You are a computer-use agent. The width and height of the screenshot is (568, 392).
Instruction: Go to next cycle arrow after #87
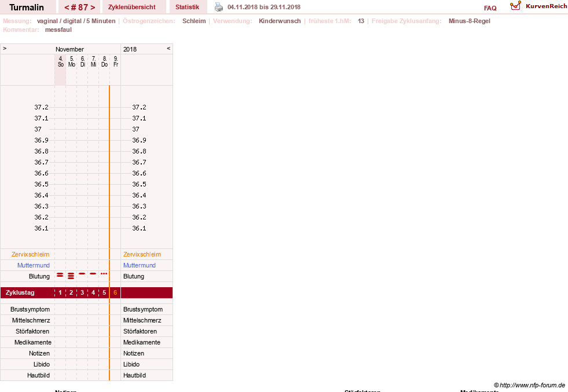[93, 8]
